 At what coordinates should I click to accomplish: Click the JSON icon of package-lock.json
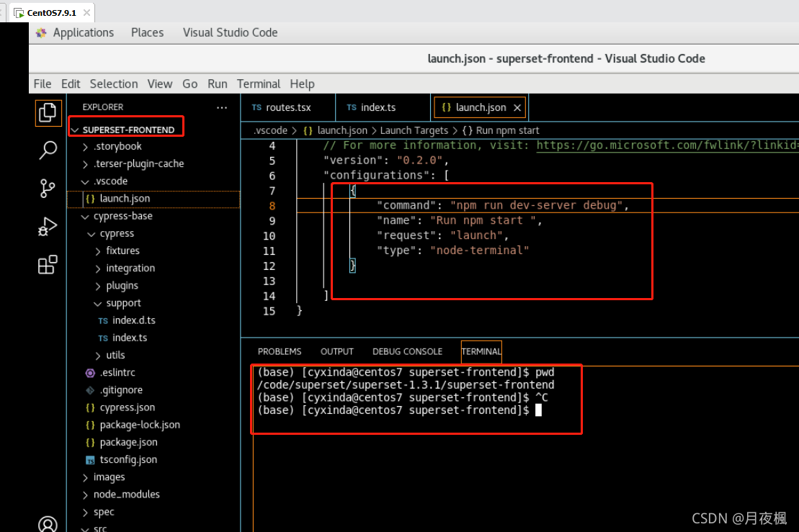(x=90, y=425)
